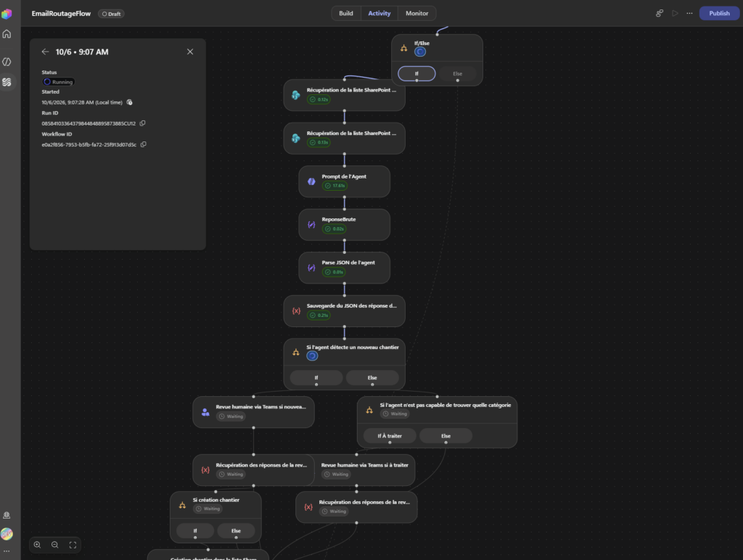Select the If À traiter branch

coord(390,436)
